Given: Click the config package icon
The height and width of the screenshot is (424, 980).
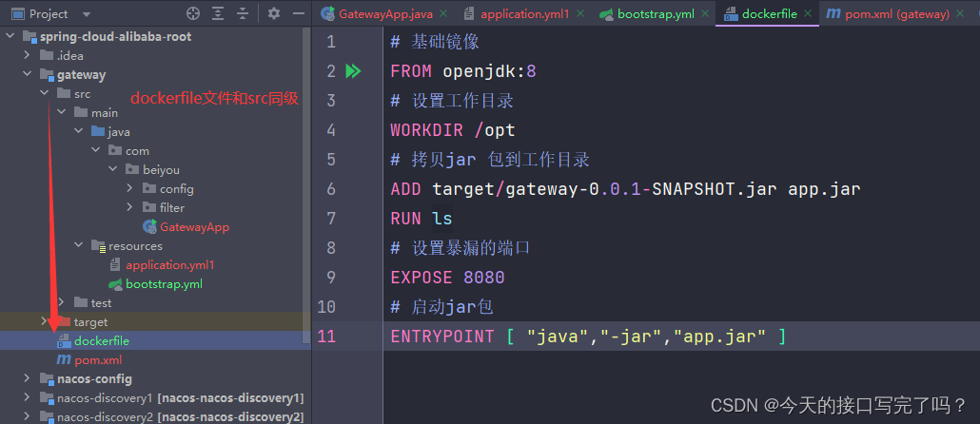Looking at the screenshot, I should pyautogui.click(x=149, y=188).
